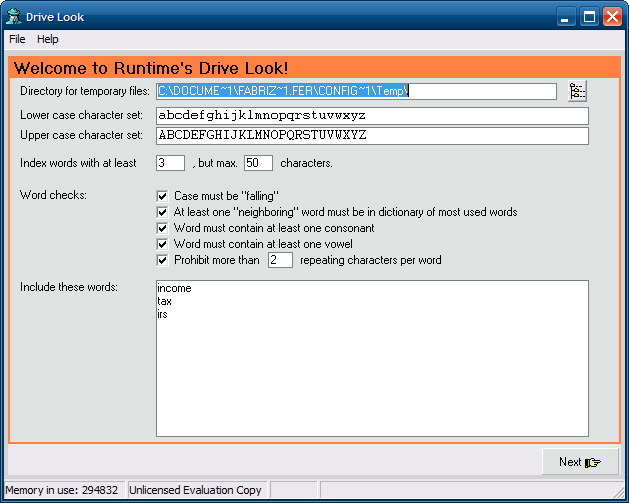Minimize the Drive Look window
Screen dimensions: 629x503
tap(567, 16)
